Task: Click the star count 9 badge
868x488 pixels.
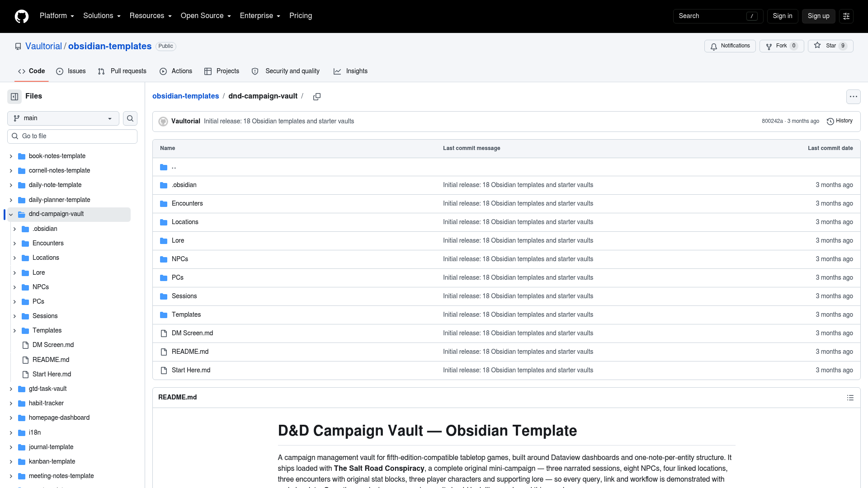Action: pyautogui.click(x=843, y=46)
